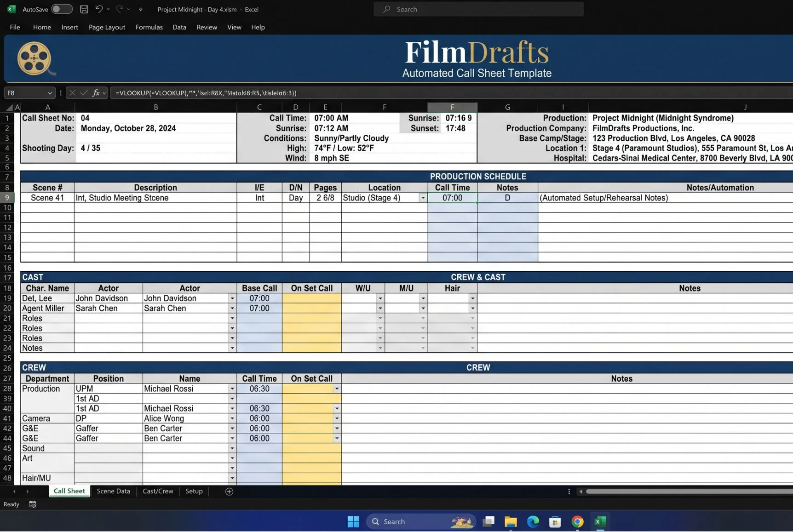
Task: Click the previous sheet navigation arrow
Action: [x=14, y=492]
